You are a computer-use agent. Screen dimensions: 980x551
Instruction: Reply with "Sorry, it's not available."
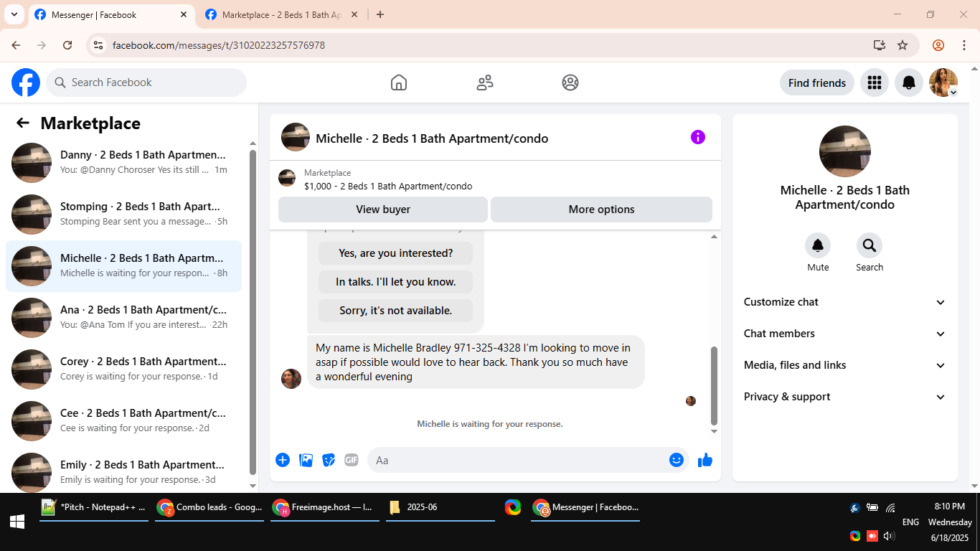click(396, 311)
